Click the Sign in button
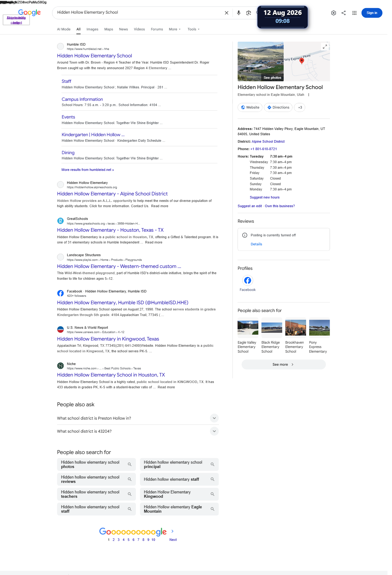Screen dimensions: 392x575 coord(372,13)
